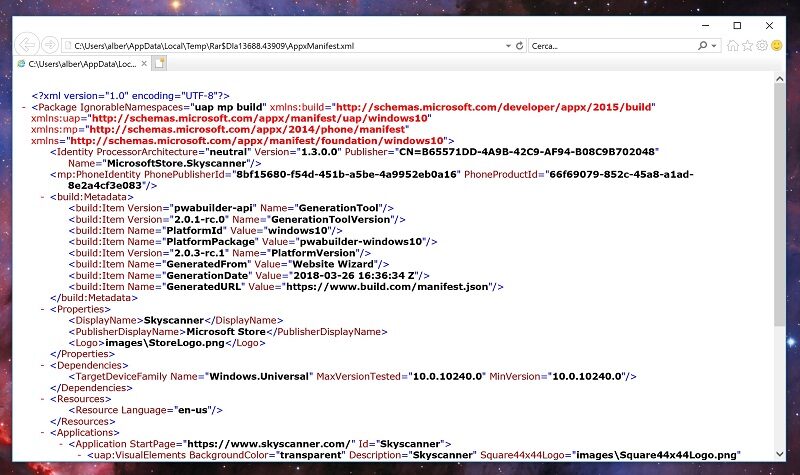Collapse the Package root node

tap(24, 107)
